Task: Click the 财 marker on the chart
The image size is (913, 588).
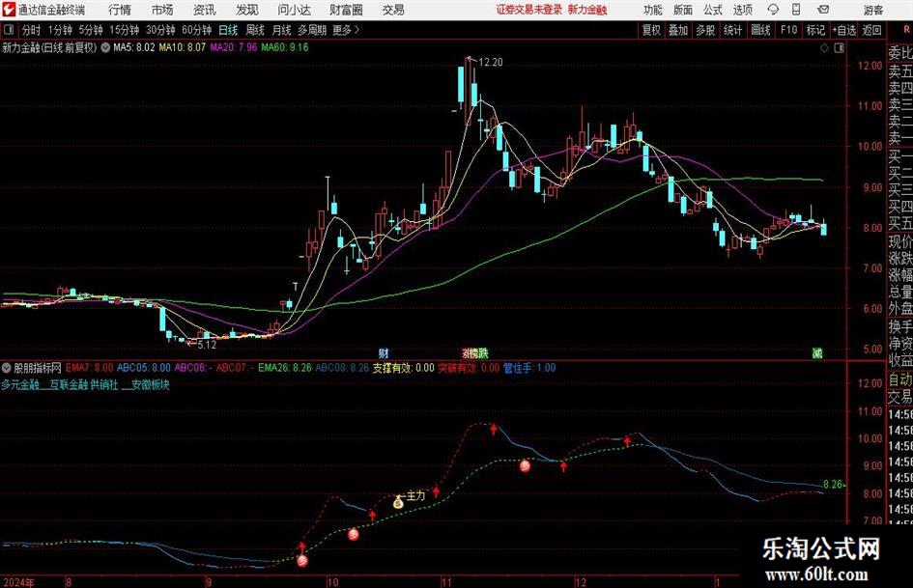Action: pos(384,352)
